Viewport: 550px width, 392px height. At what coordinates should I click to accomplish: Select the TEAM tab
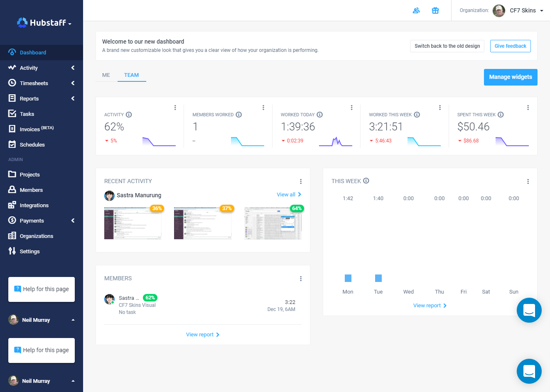[131, 75]
